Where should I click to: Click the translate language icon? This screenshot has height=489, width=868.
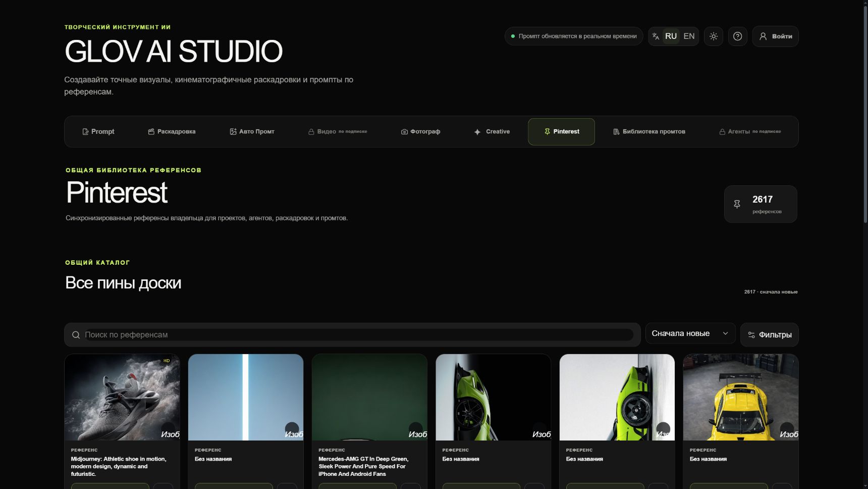tap(656, 36)
